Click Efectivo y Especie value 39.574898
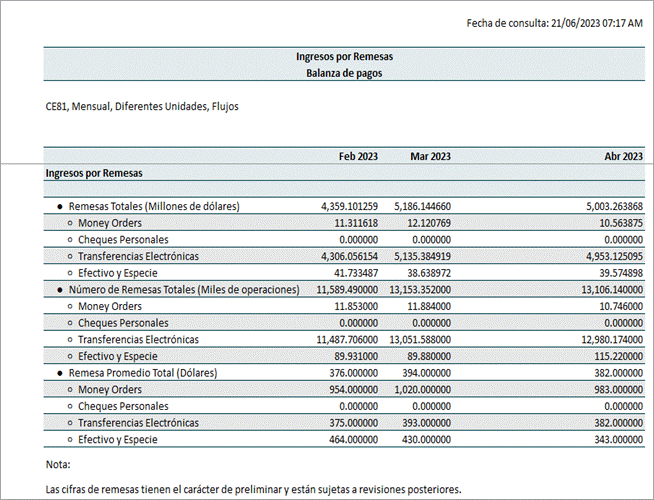654x500 pixels. pyautogui.click(x=621, y=273)
